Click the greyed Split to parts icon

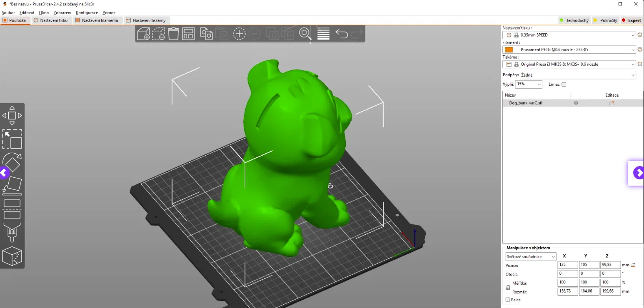pos(287,34)
